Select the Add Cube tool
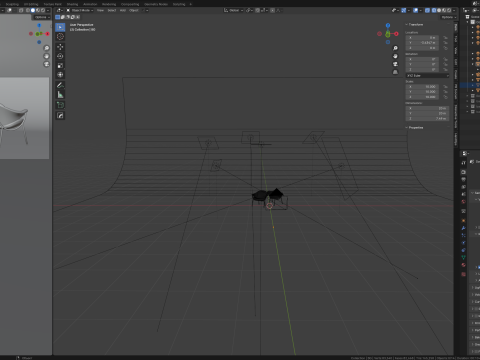Image resolution: width=480 pixels, height=360 pixels. coord(60,105)
